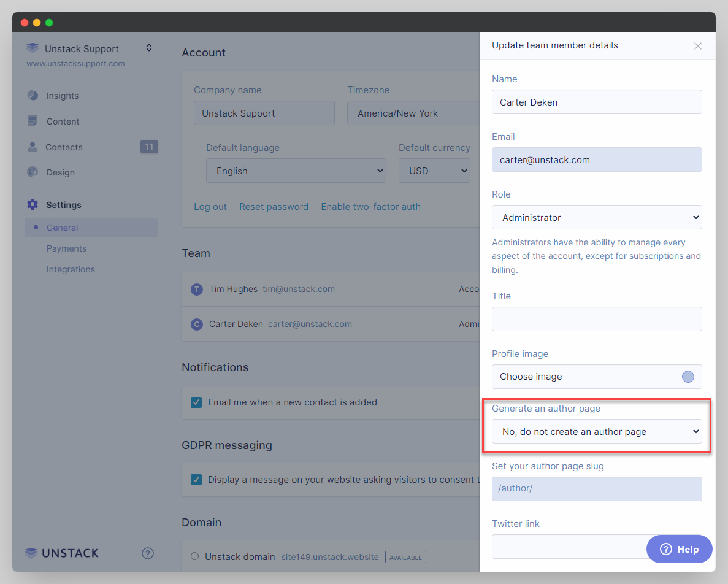Click the Content document icon
The width and height of the screenshot is (728, 584).
coord(33,121)
